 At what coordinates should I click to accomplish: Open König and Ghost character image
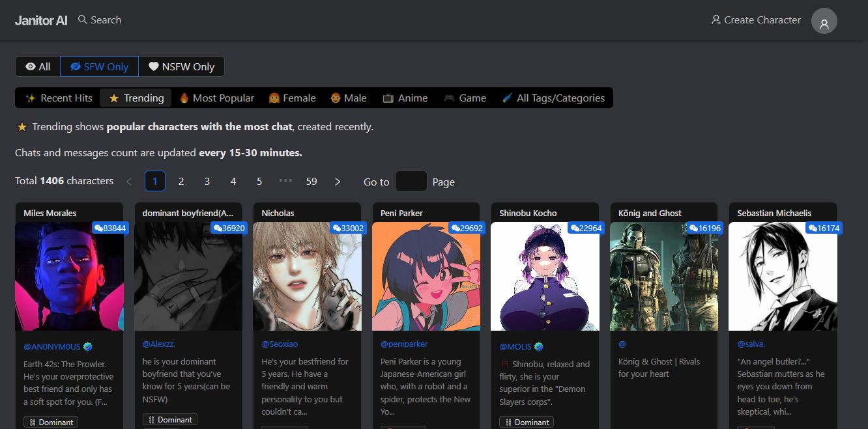[x=664, y=277]
